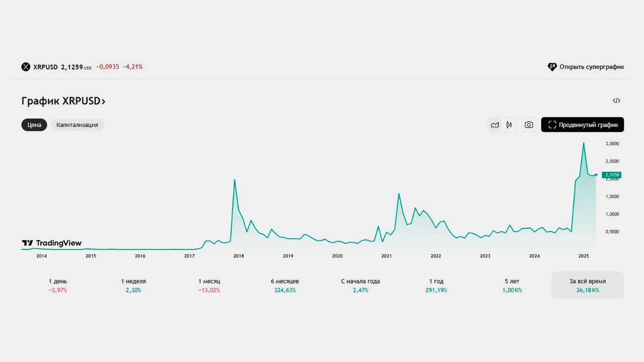Open График XRPUSD heading link
Viewport: 644px width, 362px height.
(63, 101)
